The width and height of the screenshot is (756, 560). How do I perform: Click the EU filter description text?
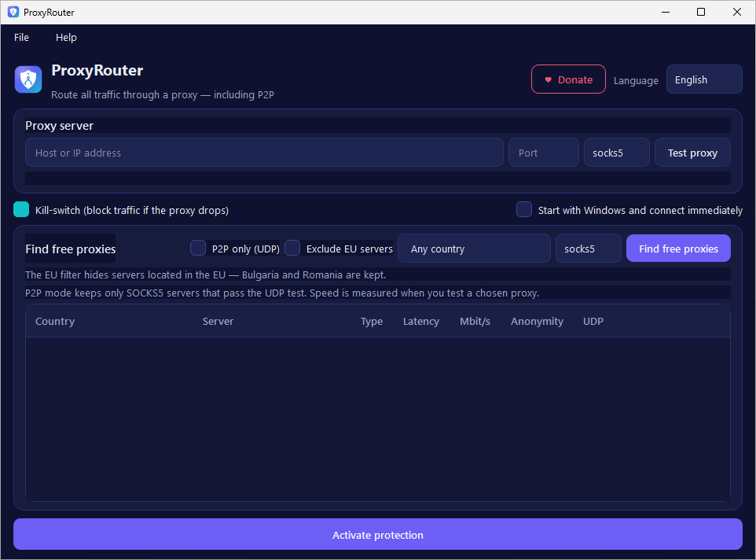pyautogui.click(x=205, y=275)
